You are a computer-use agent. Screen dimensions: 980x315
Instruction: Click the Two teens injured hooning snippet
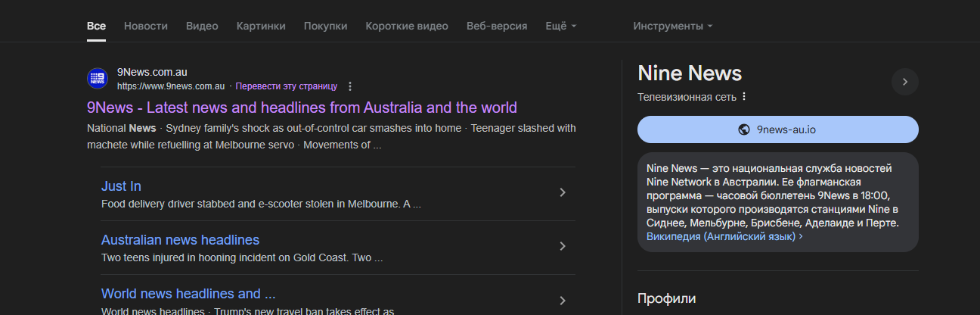[242, 258]
